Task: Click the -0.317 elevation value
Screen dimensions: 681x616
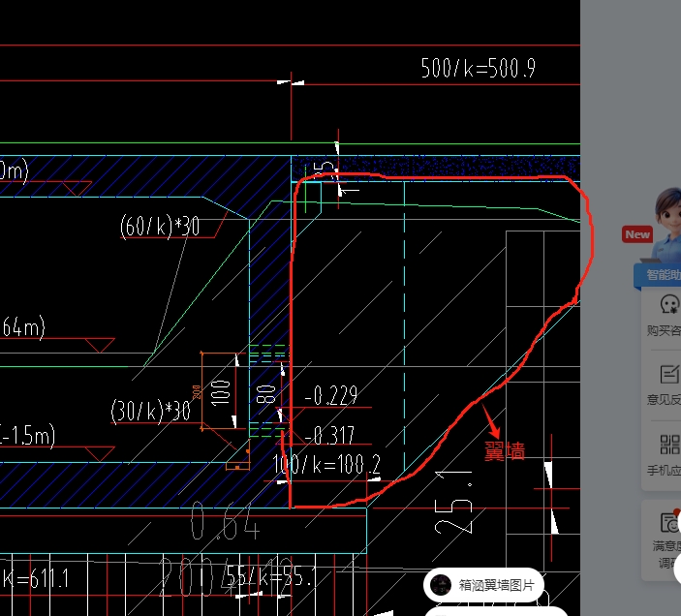Action: (x=329, y=435)
